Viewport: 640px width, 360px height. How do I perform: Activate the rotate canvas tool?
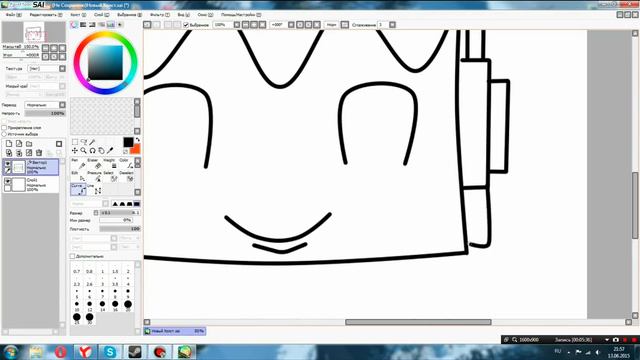click(93, 151)
